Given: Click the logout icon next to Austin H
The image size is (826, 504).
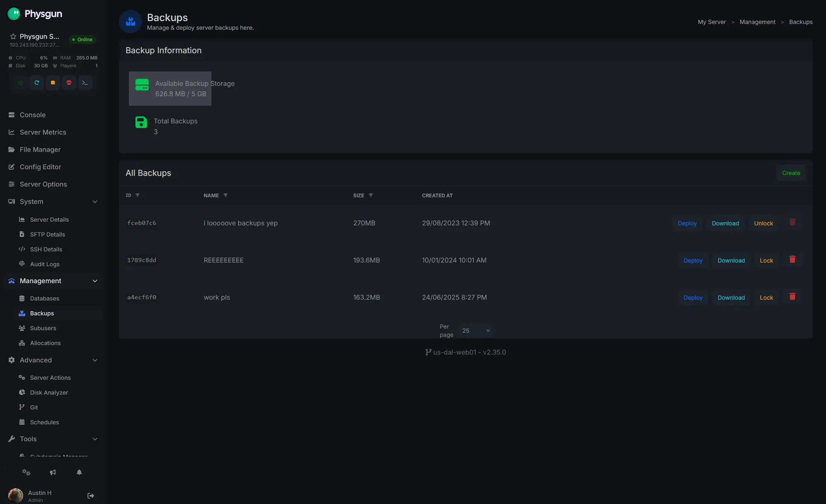Looking at the screenshot, I should 91,496.
